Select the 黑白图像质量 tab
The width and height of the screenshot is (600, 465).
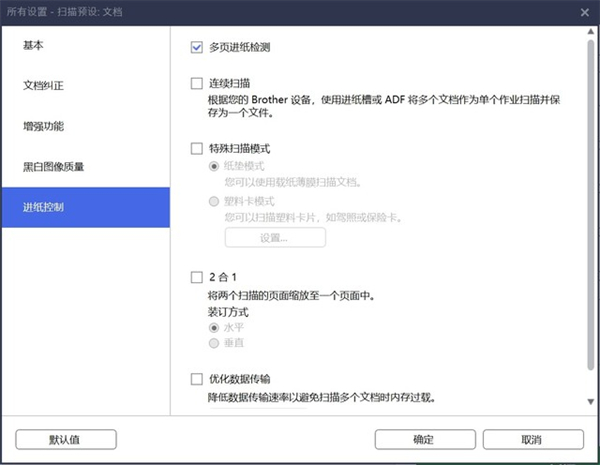(x=54, y=167)
